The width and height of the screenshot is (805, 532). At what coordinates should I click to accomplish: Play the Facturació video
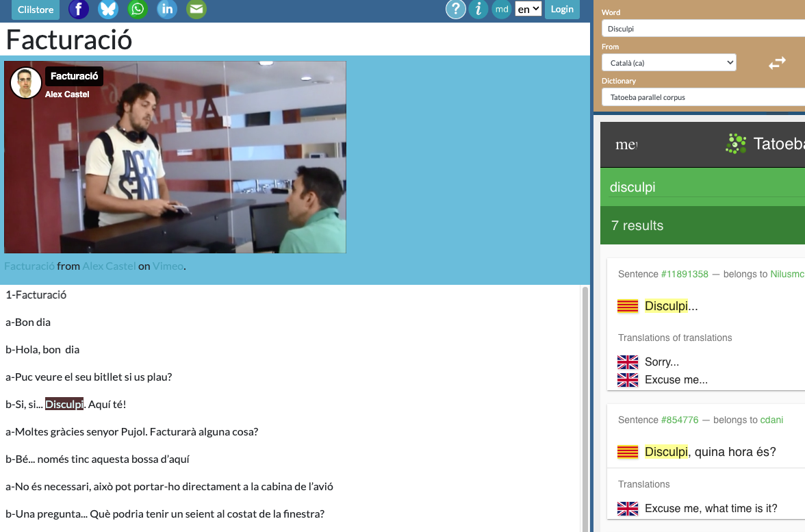tap(175, 157)
